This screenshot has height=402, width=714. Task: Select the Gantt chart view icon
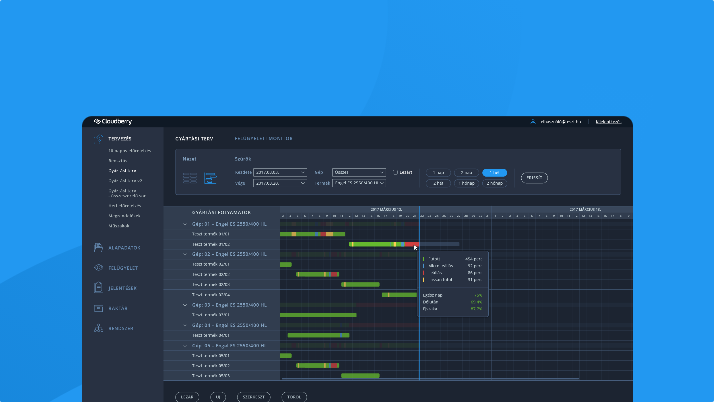[211, 178]
